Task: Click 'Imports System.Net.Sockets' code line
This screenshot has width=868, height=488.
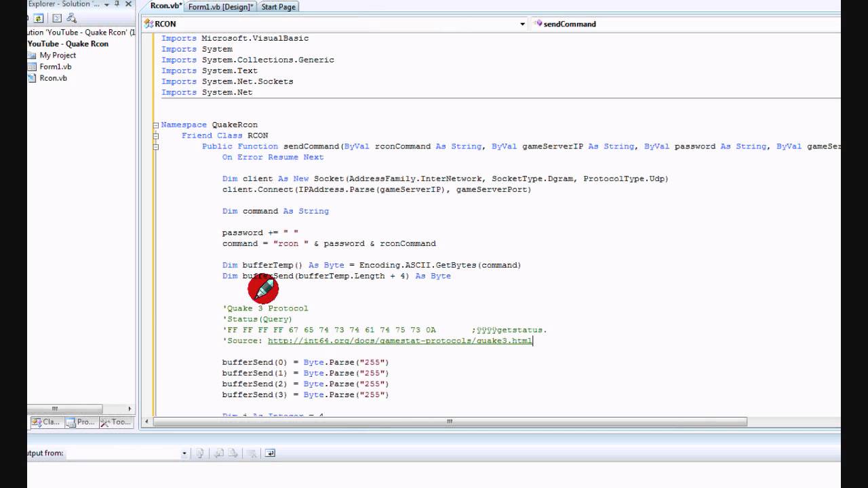Action: (x=227, y=81)
